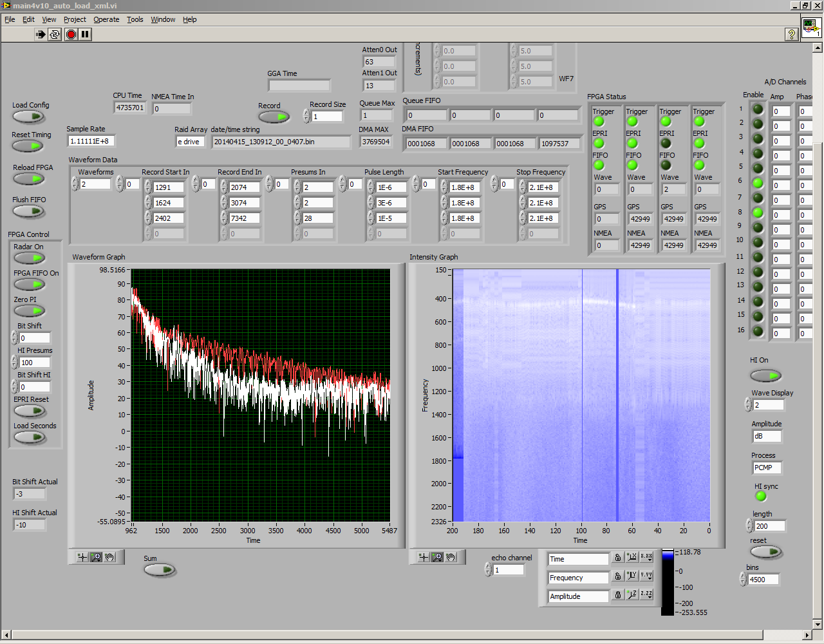Open the context help question mark

tap(791, 35)
